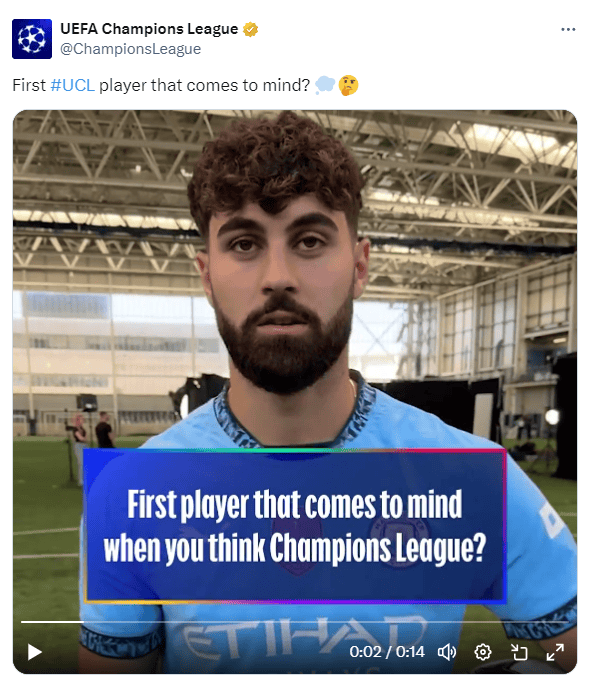The width and height of the screenshot is (591, 681).
Task: Click the thinking face emoji
Action: click(x=348, y=85)
